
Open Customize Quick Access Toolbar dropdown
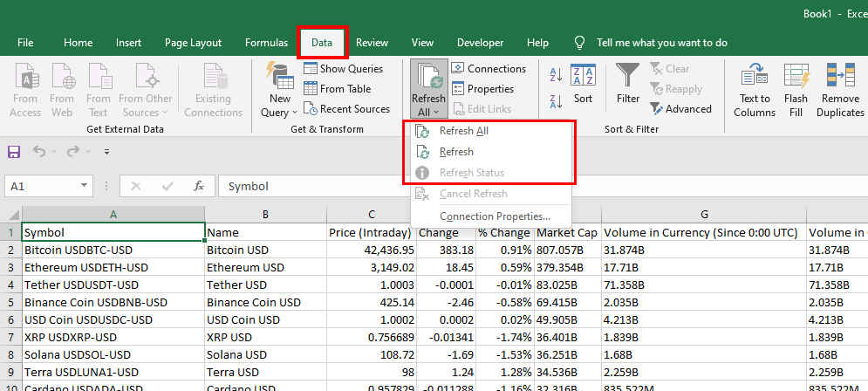[106, 151]
